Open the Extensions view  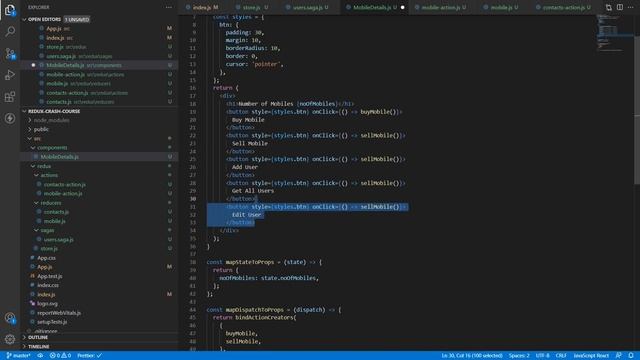(10, 97)
